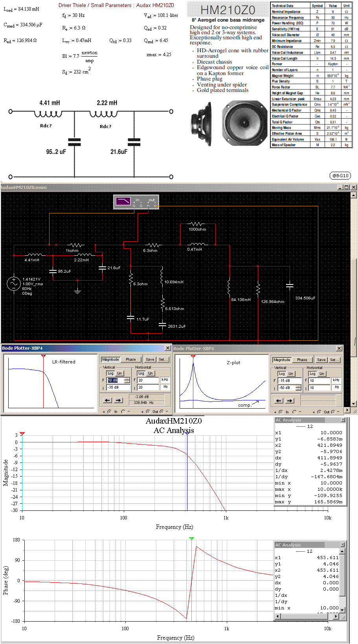The width and height of the screenshot is (358, 644).
Task: Select the 1kohm resistor in the schematic
Action: click(x=75, y=245)
